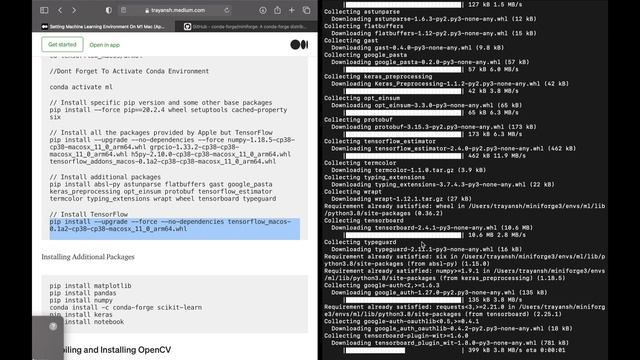
Task: Click the '// Install specific pip version' comment line
Action: pos(161,102)
